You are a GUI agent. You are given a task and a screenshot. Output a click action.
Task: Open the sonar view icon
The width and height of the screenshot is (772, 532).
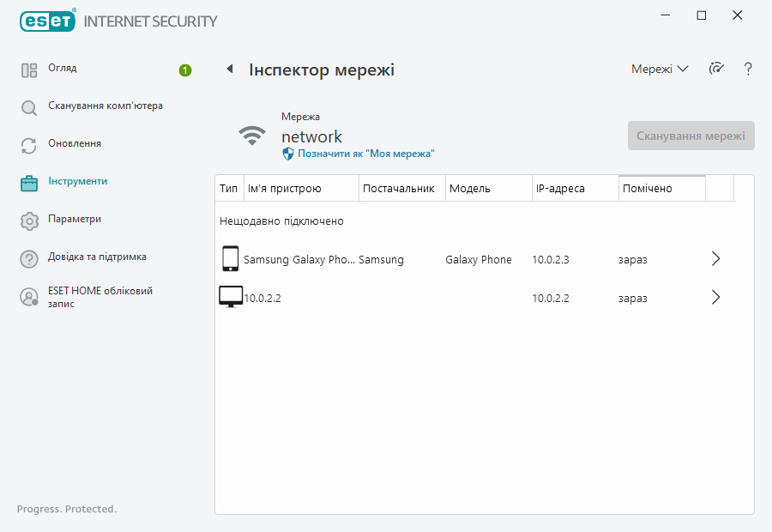pos(716,70)
